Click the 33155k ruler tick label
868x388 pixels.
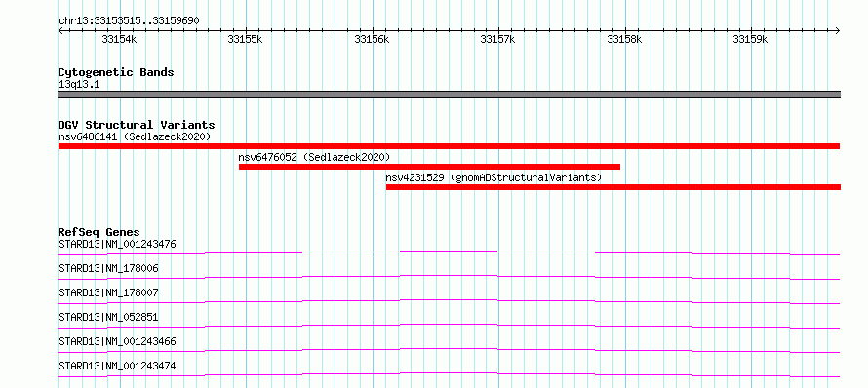click(x=246, y=40)
